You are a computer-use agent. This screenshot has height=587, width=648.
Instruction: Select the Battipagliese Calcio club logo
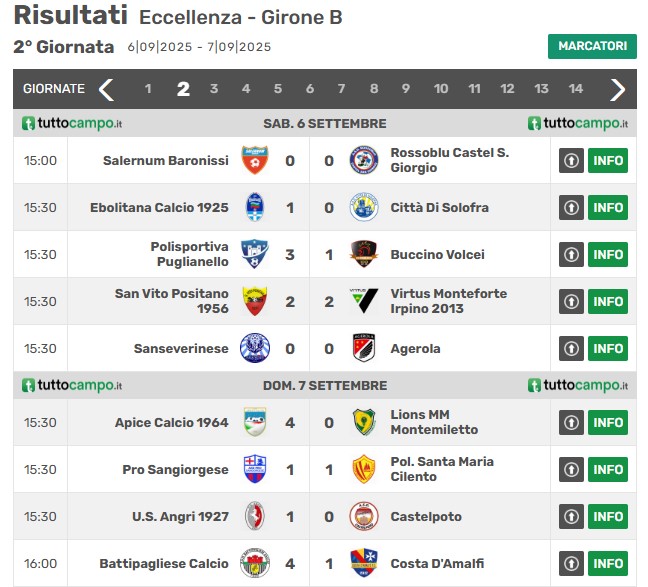click(x=255, y=563)
